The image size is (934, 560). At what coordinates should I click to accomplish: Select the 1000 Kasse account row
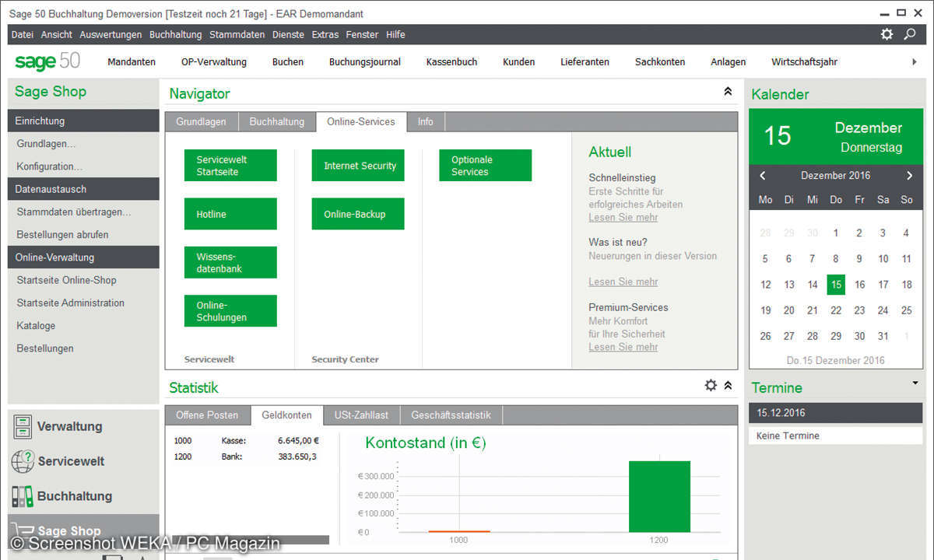coord(247,441)
